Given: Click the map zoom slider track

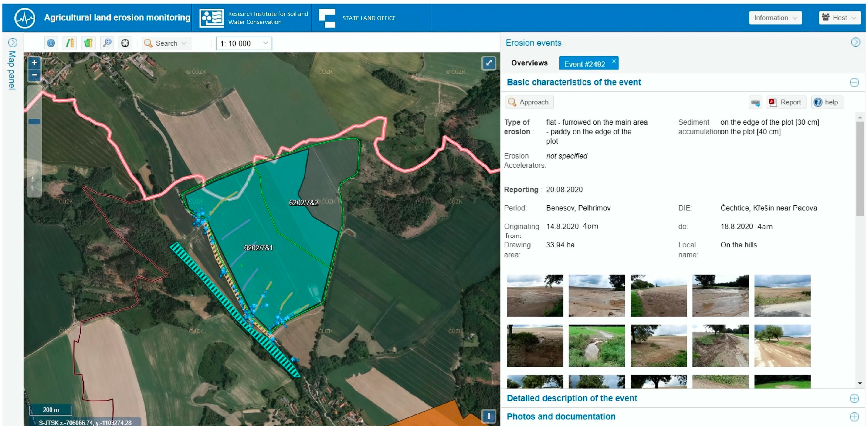Looking at the screenshot, I should coord(34,141).
